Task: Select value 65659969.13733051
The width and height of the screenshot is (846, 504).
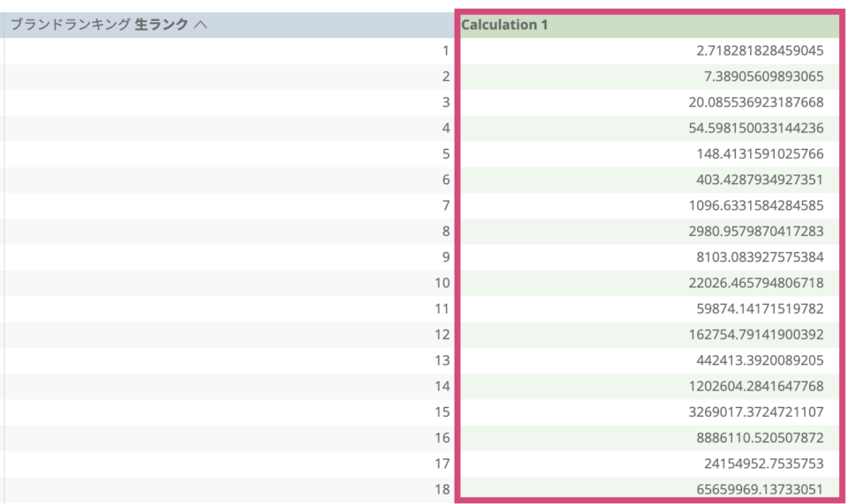Action: tap(760, 490)
